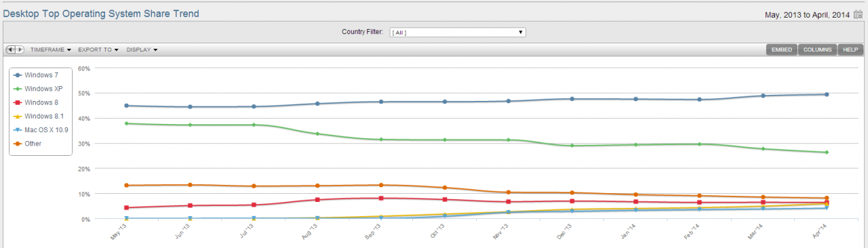The width and height of the screenshot is (868, 248).
Task: Click the Windows 8 data point for May '13
Action: 126,207
